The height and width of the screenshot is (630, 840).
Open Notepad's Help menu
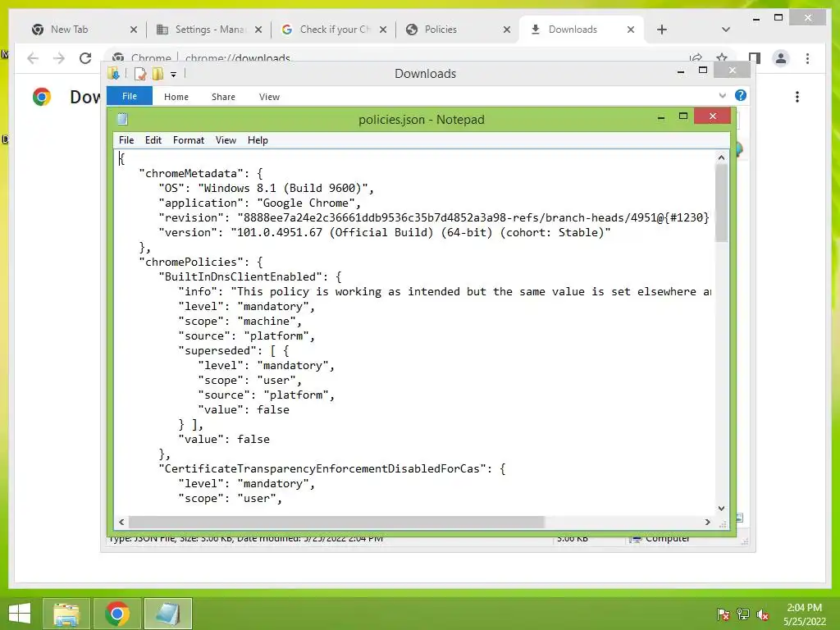(258, 140)
